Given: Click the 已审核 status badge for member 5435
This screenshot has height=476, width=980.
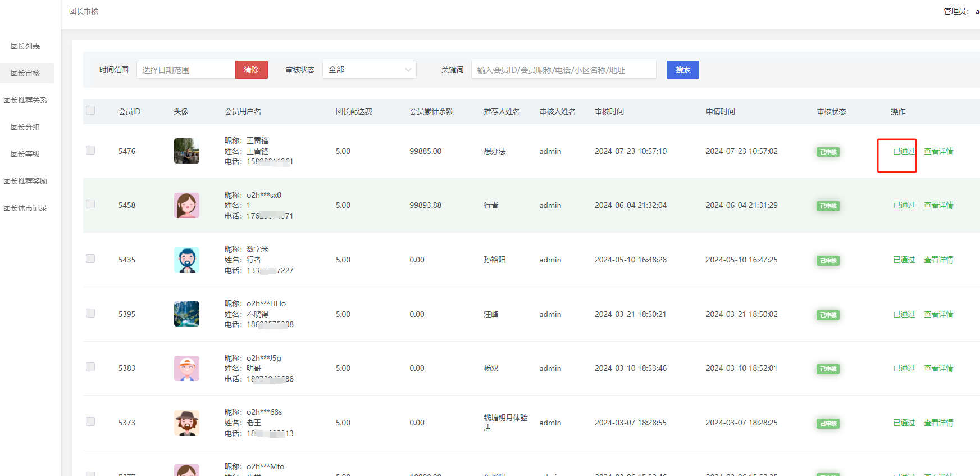Looking at the screenshot, I should (828, 260).
